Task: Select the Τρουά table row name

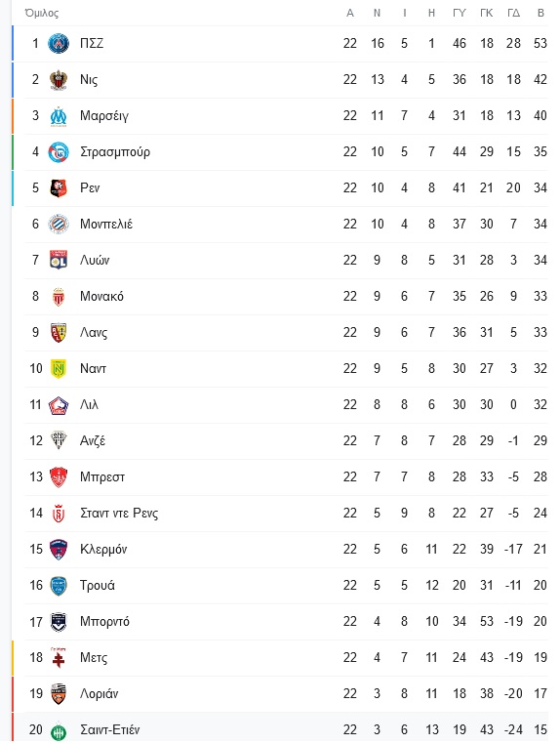Action: pyautogui.click(x=98, y=586)
